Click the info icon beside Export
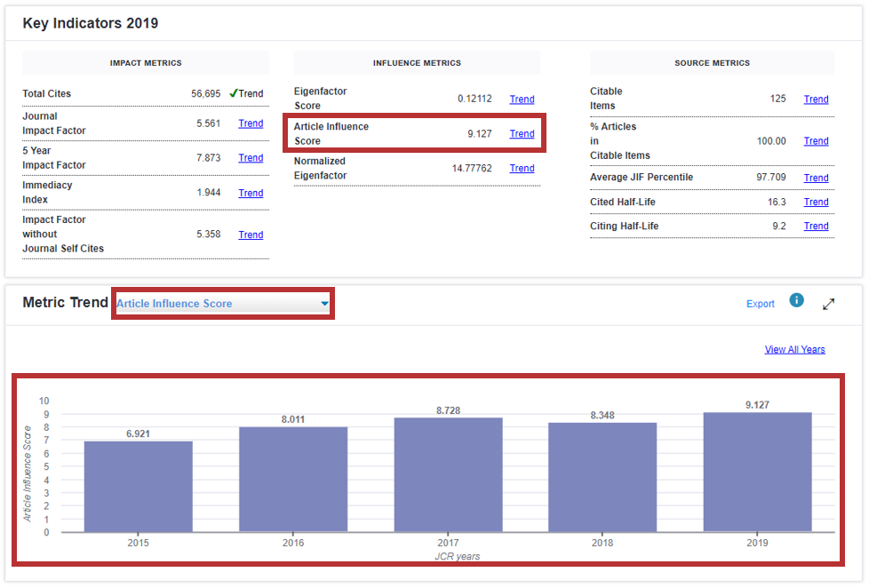Image resolution: width=869 pixels, height=588 pixels. (x=796, y=300)
